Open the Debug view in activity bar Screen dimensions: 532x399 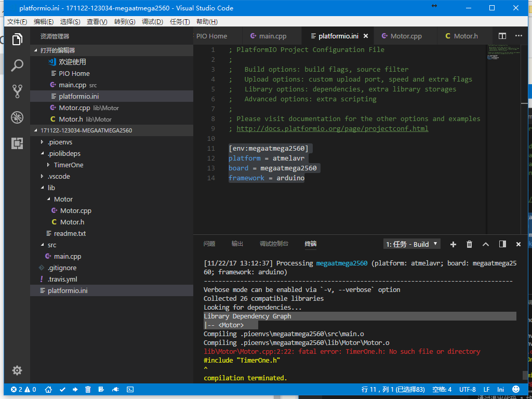tap(17, 118)
